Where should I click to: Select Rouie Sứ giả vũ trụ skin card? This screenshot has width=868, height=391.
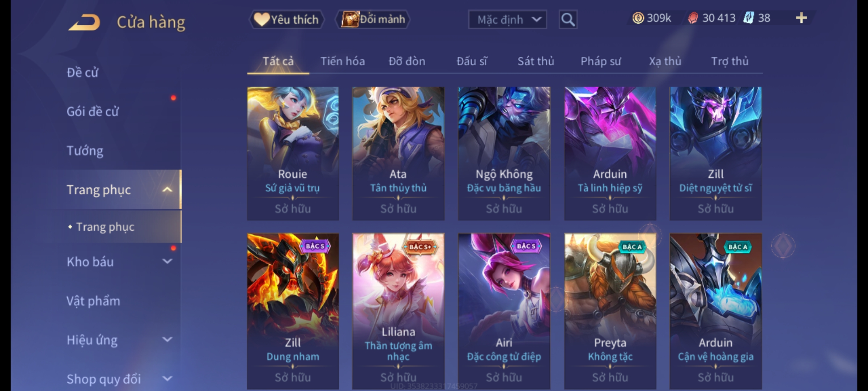click(x=293, y=154)
